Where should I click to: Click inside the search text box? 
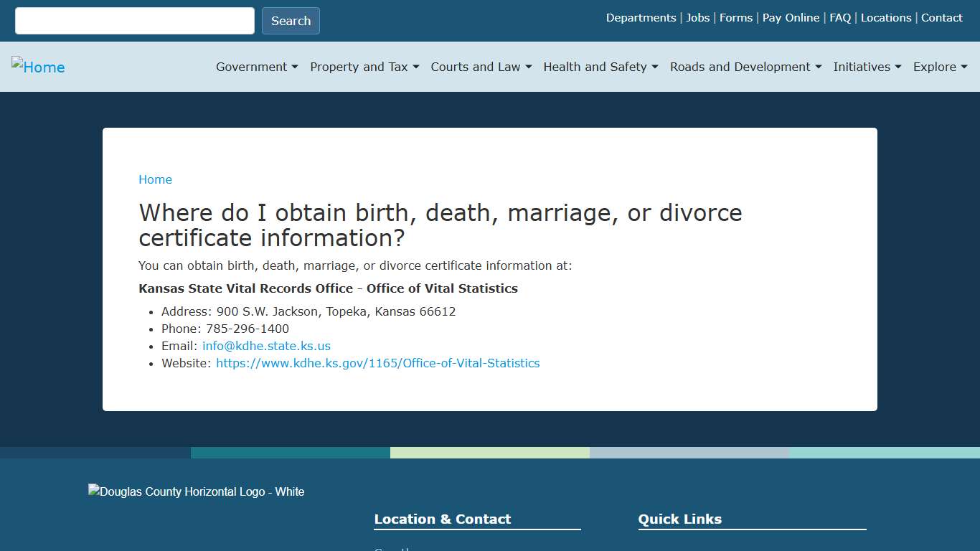[x=134, y=21]
